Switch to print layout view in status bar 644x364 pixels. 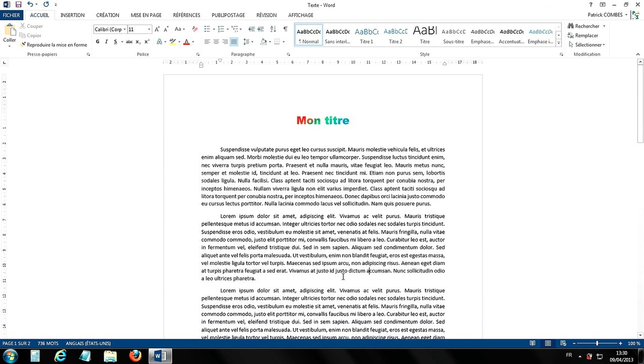(x=548, y=344)
